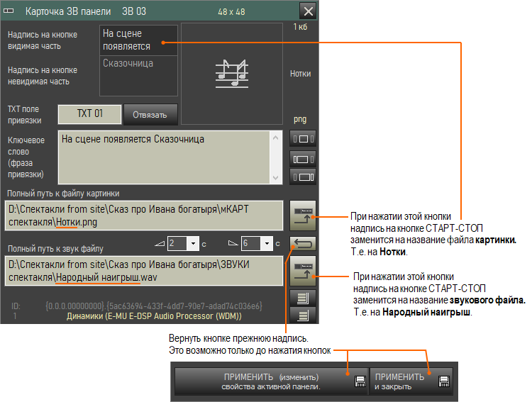Click ПРИМЕНИТЬ (изменить) свойства активной панели
Screen dimensions: 532x402
[272, 381]
